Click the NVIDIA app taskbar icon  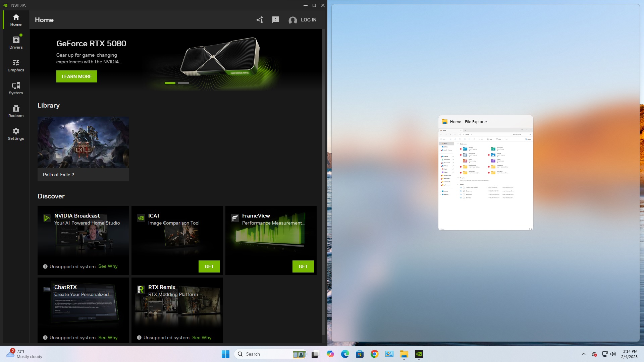(419, 354)
